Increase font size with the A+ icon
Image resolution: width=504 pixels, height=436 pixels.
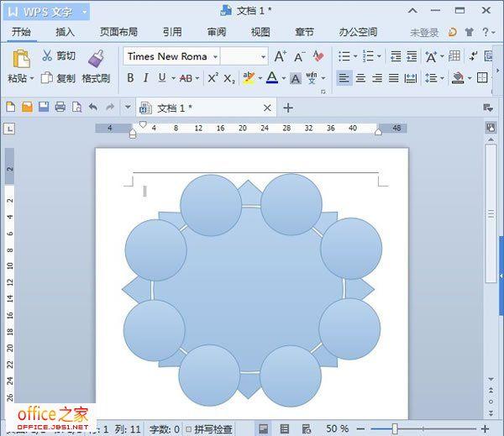pos(281,56)
